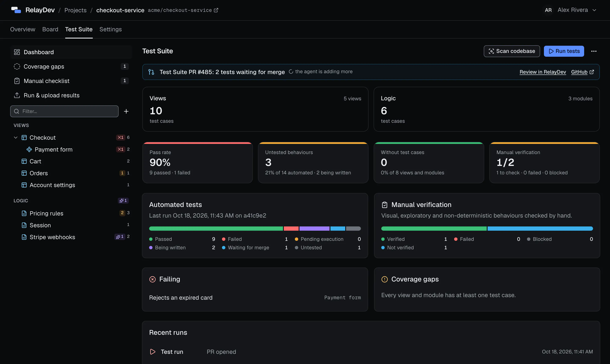Viewport: 610px width, 364px height.
Task: Click the more options ellipsis icon
Action: (x=594, y=51)
